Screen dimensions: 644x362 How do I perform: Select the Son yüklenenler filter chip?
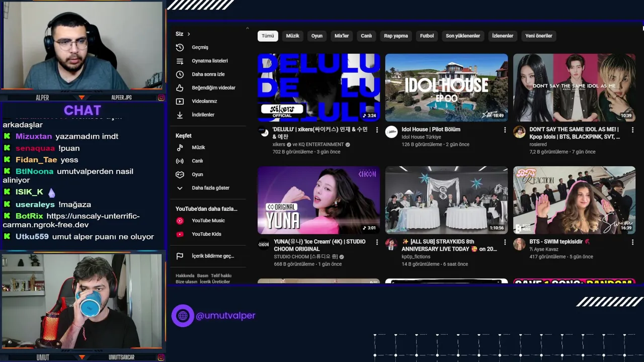coord(463,36)
